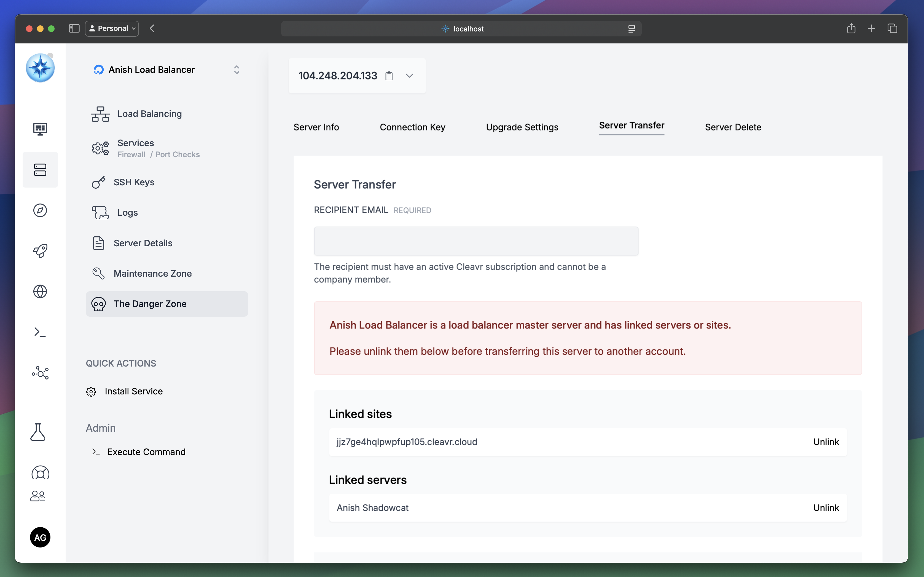
Task: Open Load Balancing in sidebar
Action: (x=149, y=114)
